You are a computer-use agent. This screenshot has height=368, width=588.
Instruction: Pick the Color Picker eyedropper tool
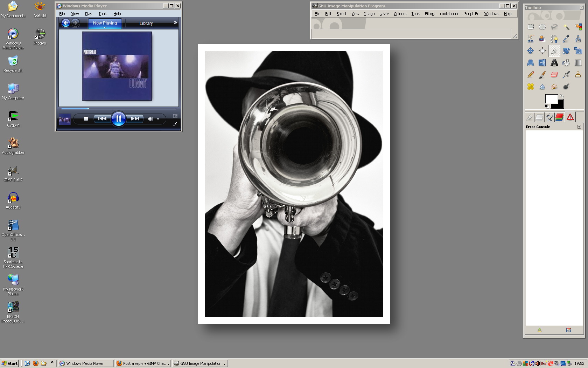[x=566, y=39]
